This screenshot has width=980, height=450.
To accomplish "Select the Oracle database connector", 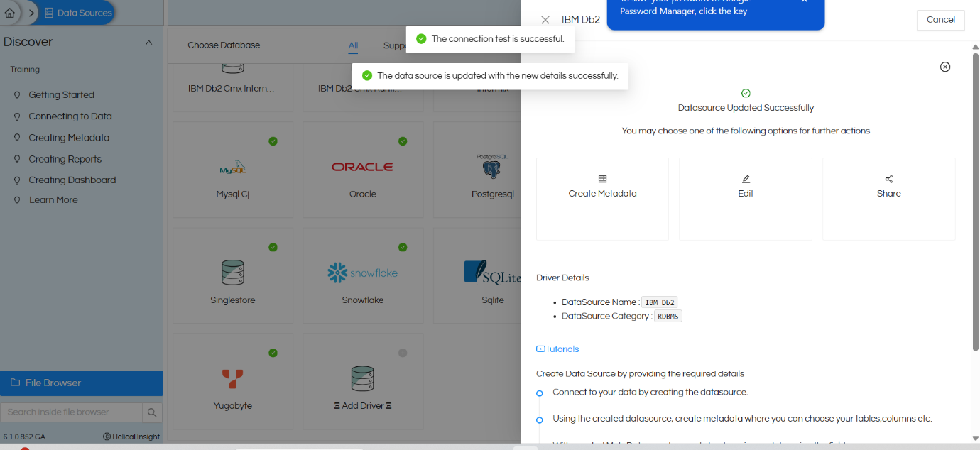I will click(x=363, y=169).
